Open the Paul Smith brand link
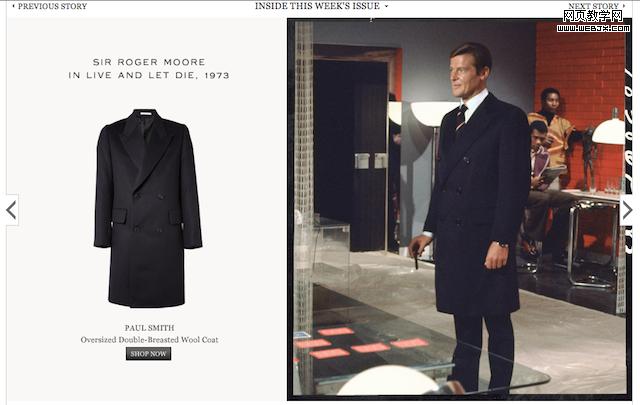 click(x=148, y=327)
